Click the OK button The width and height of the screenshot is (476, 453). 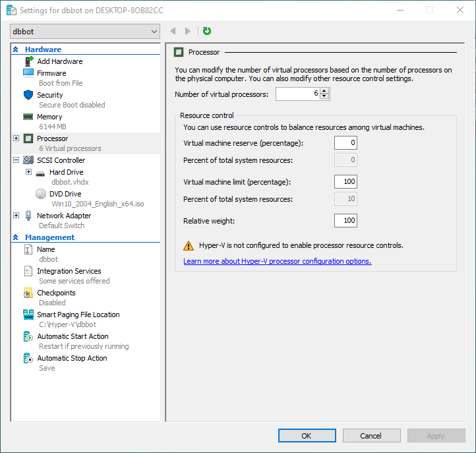[x=307, y=436]
